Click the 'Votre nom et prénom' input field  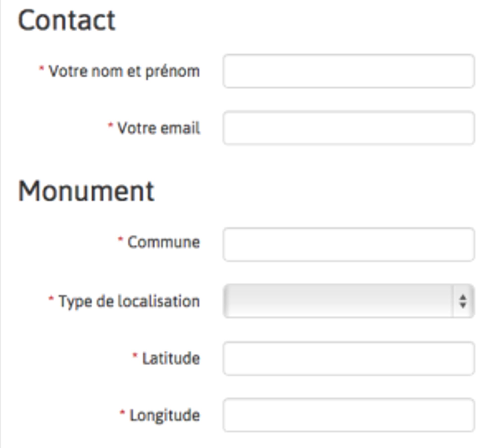click(348, 71)
